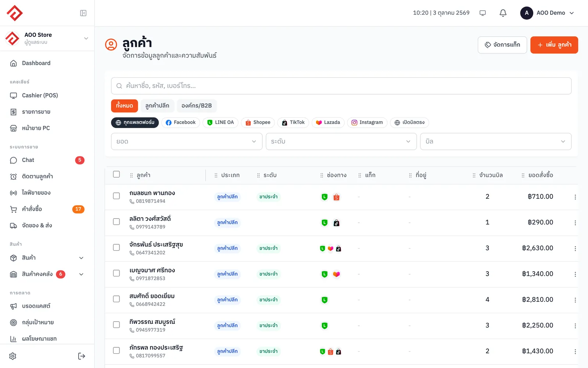This screenshot has width=588, height=368.
Task: Select checkbox for จักรพันธ์ ประเสริฐสุข
Action: pos(116,248)
